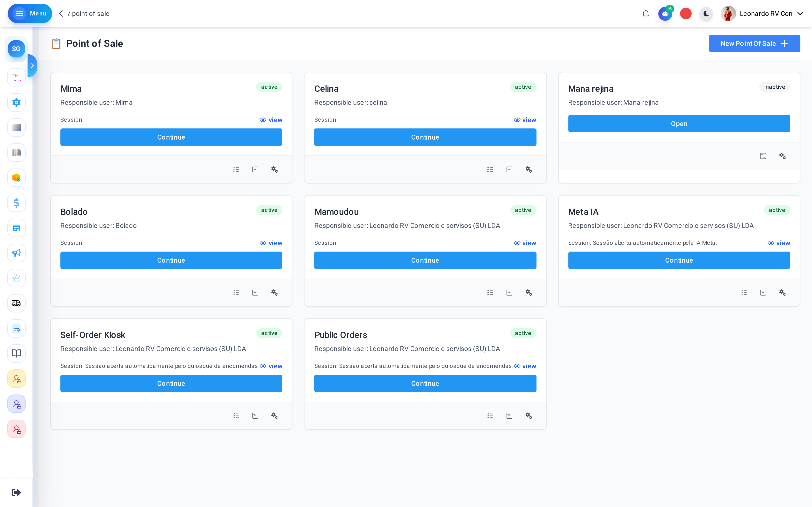Open the dollar sign finance icon

[x=16, y=203]
